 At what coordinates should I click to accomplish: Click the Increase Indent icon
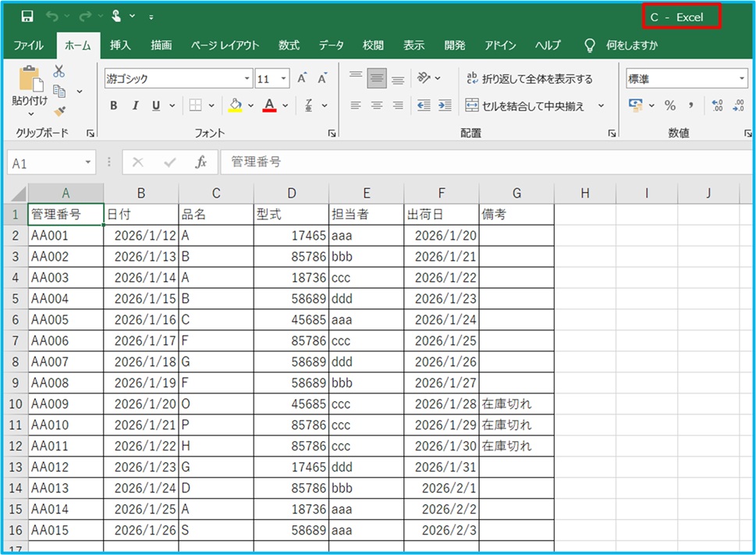(445, 105)
